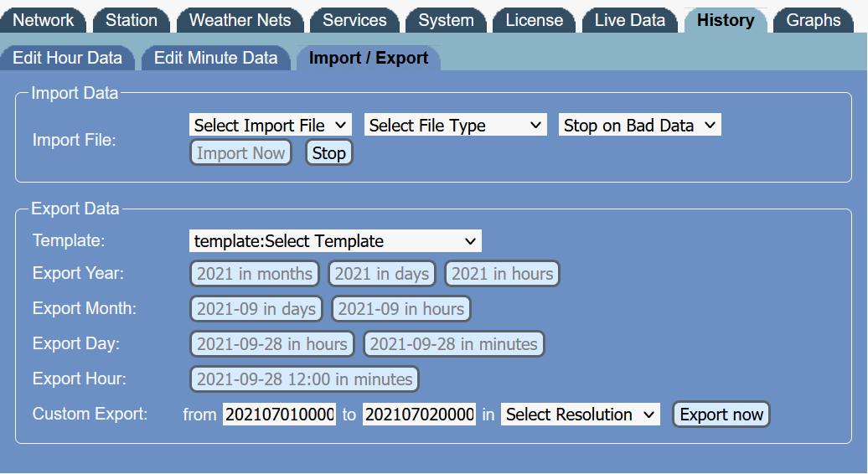Go to the Live Data tab
Screen dimensions: 868x474
(629, 20)
